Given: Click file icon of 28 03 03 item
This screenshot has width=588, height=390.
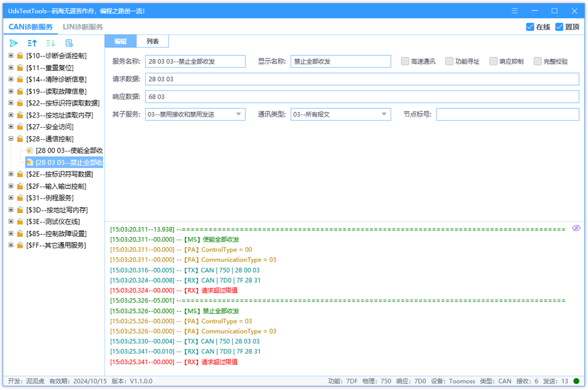Looking at the screenshot, I should coord(30,163).
